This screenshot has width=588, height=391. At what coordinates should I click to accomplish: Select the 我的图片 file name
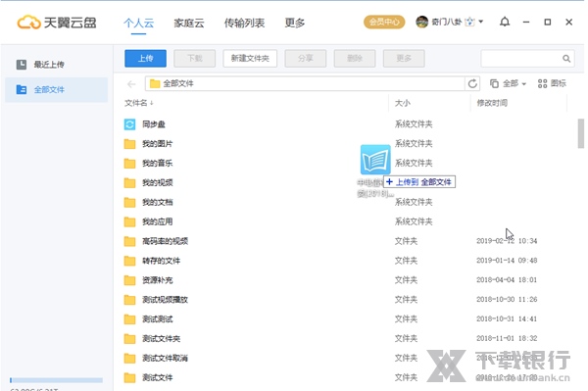[157, 144]
